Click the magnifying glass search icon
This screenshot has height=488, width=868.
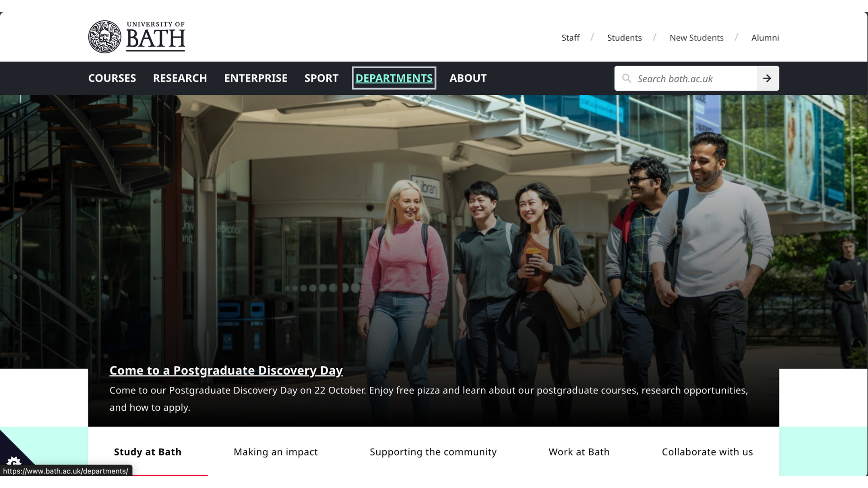tap(626, 79)
